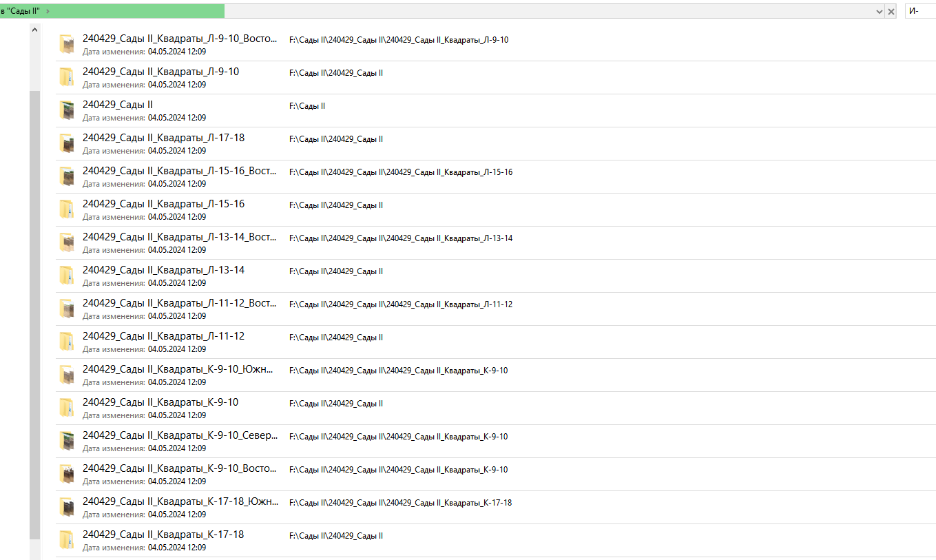Click the scroll-up arrow of results list
936x560 pixels.
pos(34,30)
